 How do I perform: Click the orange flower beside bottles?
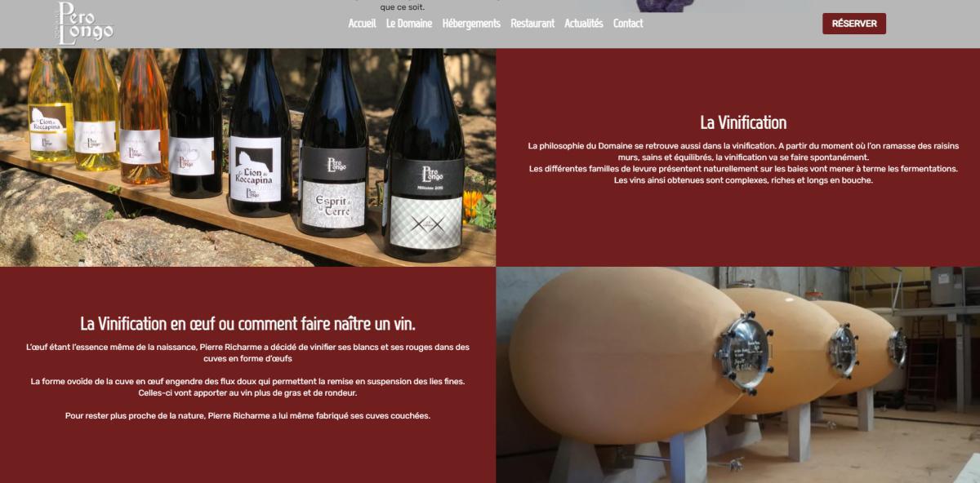pos(472,200)
